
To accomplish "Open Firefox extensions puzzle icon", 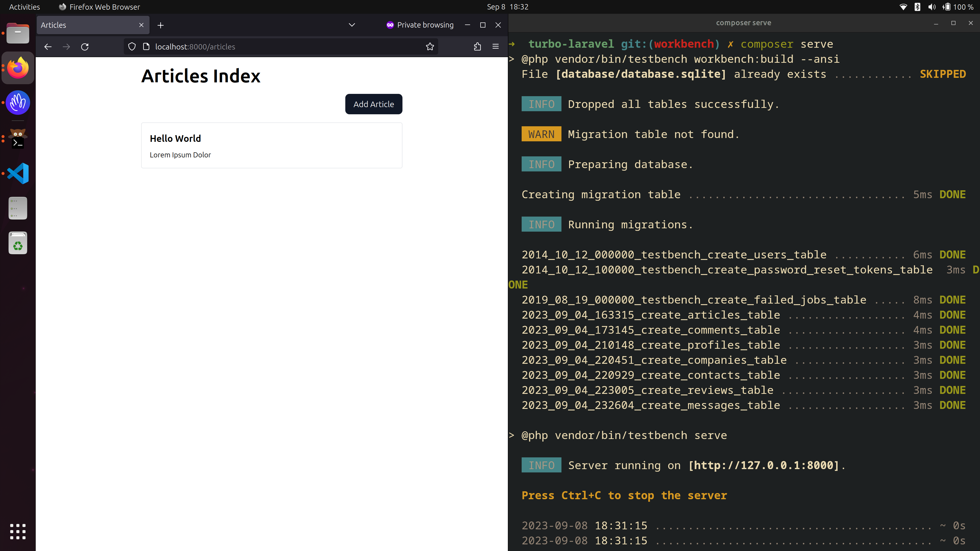I will point(477,46).
